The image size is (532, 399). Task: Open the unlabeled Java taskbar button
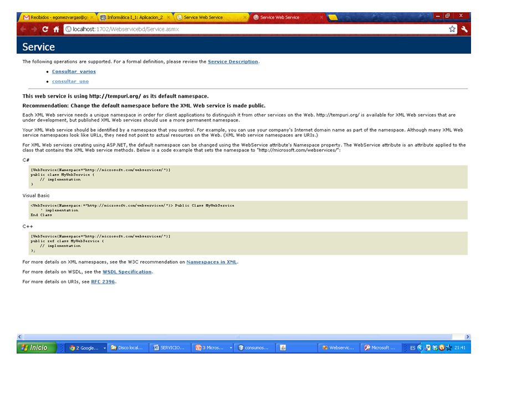click(x=296, y=348)
